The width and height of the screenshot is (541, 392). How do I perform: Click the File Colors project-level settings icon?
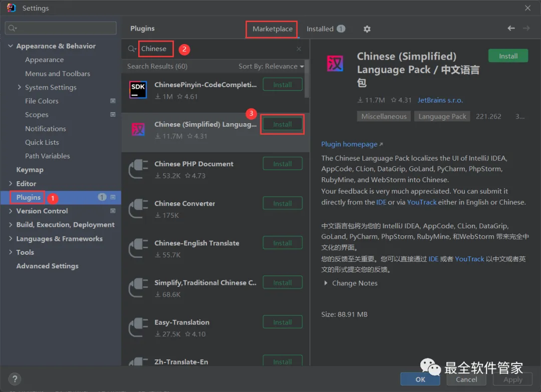(x=113, y=101)
